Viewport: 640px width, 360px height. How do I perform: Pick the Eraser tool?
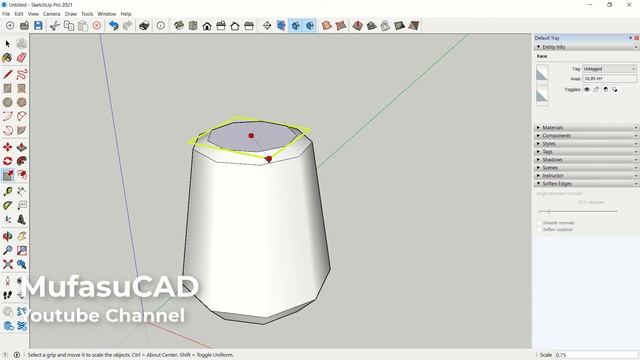22,58
